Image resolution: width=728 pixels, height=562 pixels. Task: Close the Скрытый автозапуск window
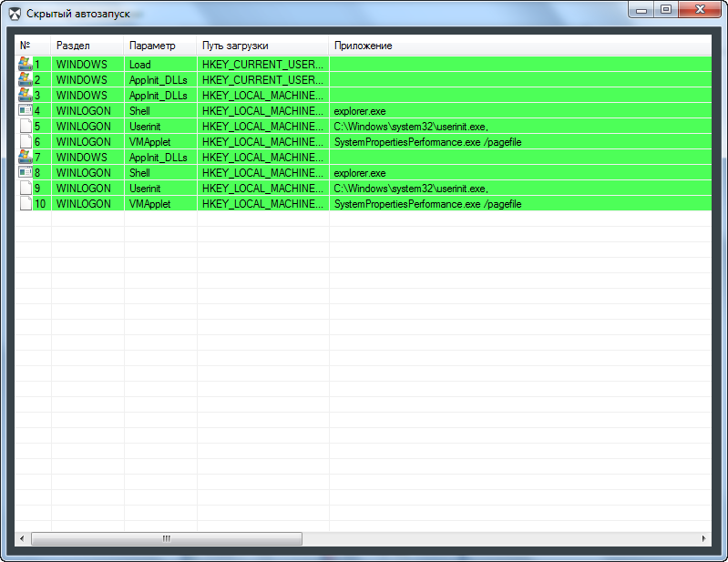pyautogui.click(x=700, y=9)
